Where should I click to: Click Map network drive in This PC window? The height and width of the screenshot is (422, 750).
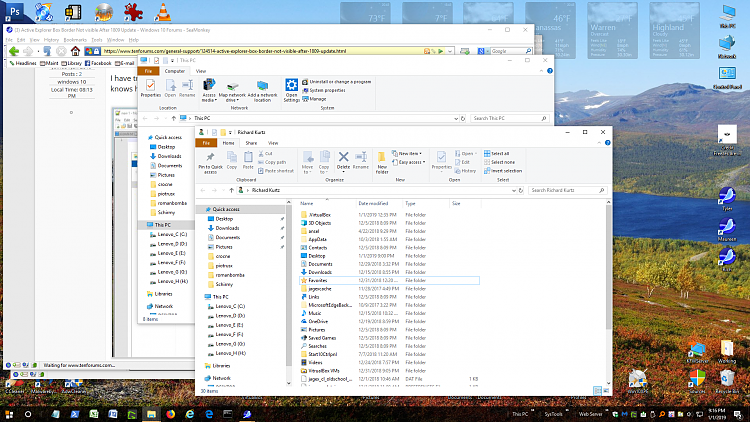click(232, 92)
